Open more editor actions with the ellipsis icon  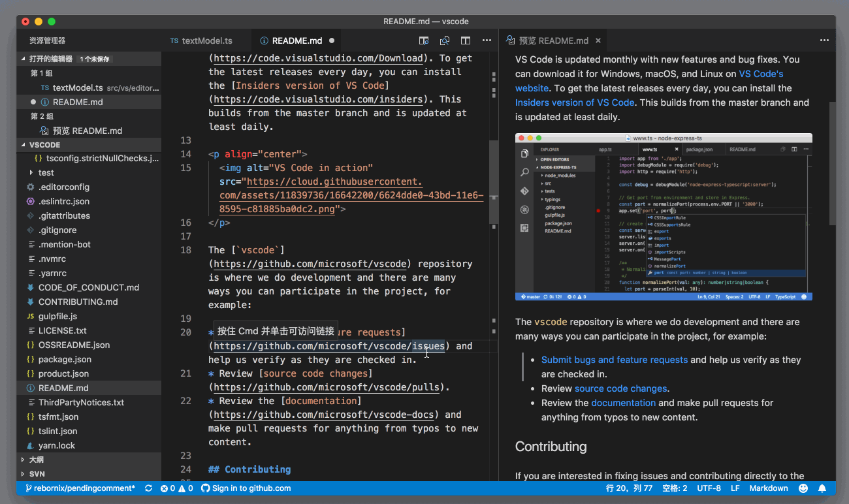tap(487, 40)
